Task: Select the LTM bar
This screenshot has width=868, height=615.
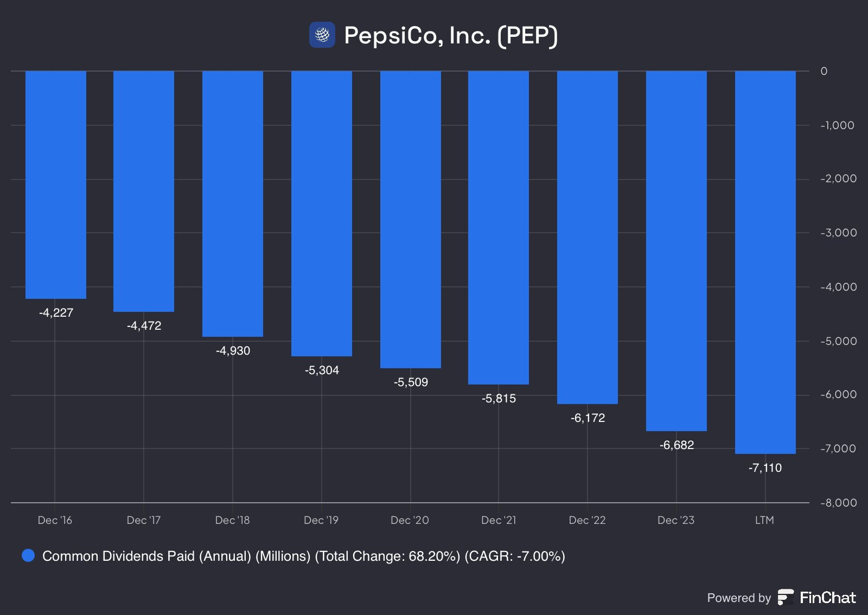Action: click(765, 262)
